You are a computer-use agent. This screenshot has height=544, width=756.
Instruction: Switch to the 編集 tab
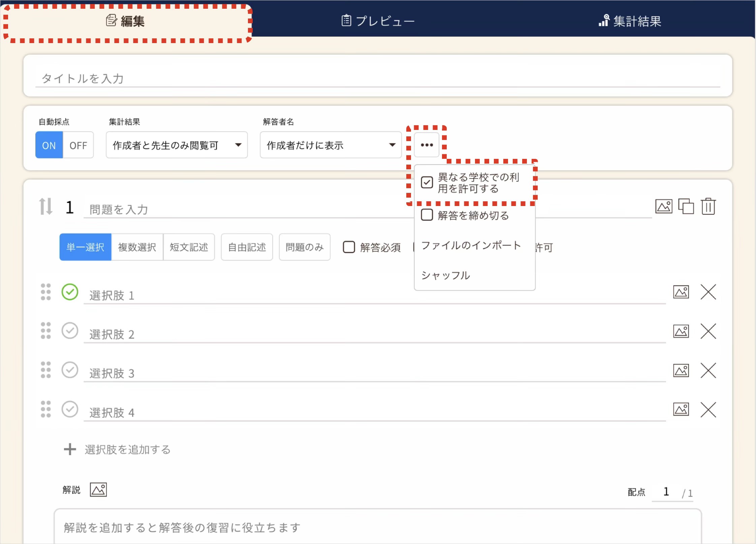[126, 21]
